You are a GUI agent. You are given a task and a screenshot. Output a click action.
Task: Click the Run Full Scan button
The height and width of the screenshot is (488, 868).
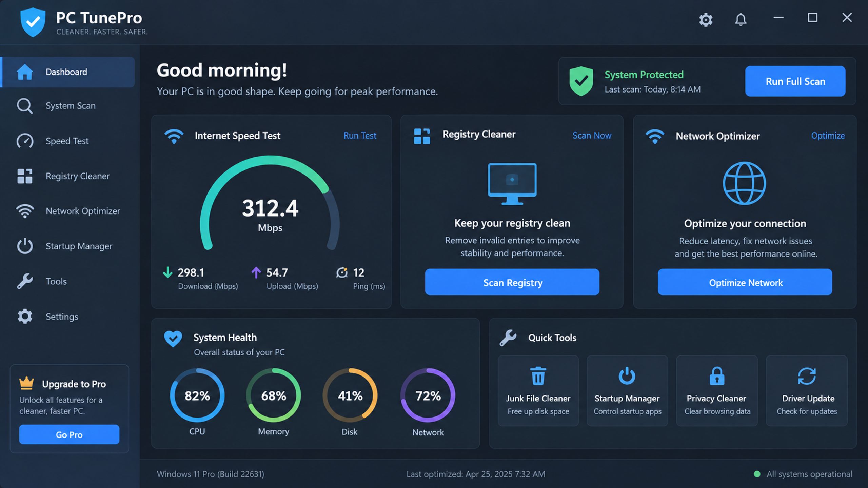click(795, 81)
